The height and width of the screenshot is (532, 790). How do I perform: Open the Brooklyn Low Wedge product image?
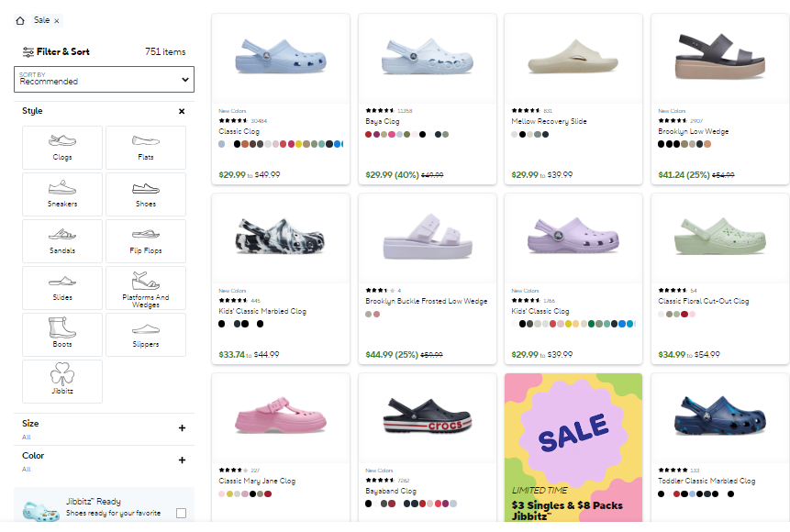coord(720,58)
